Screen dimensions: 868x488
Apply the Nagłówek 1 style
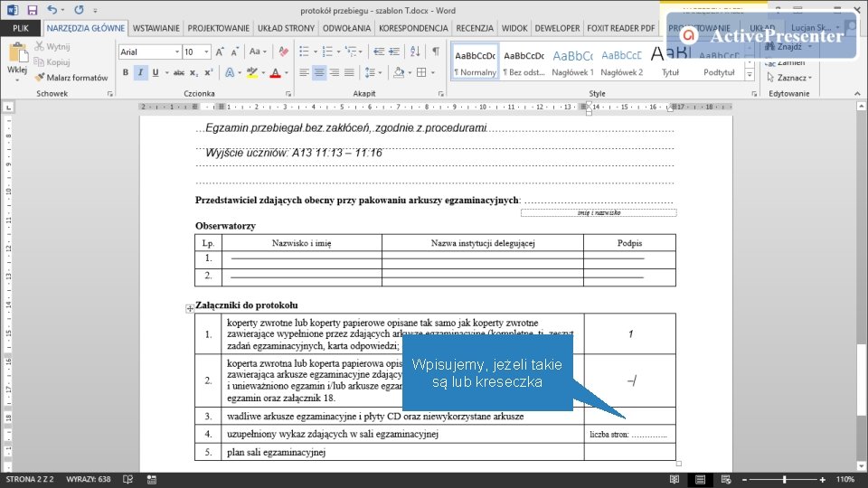coord(572,61)
